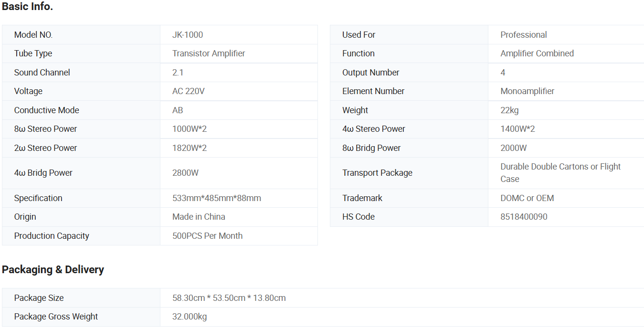Click the AC 220V voltage value

point(188,91)
